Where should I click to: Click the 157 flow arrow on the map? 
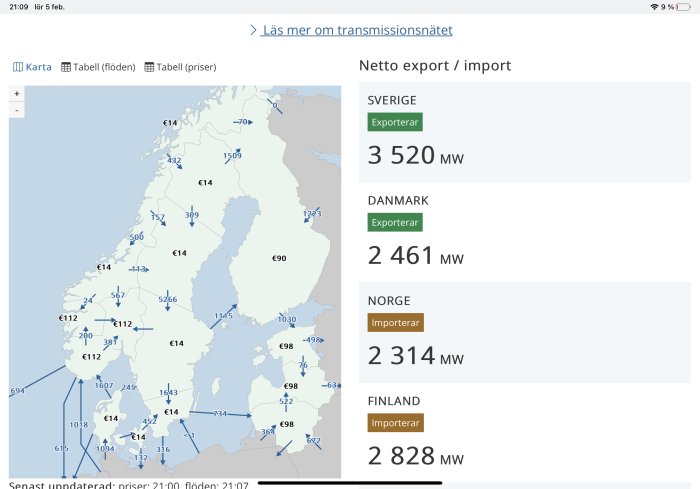click(158, 217)
